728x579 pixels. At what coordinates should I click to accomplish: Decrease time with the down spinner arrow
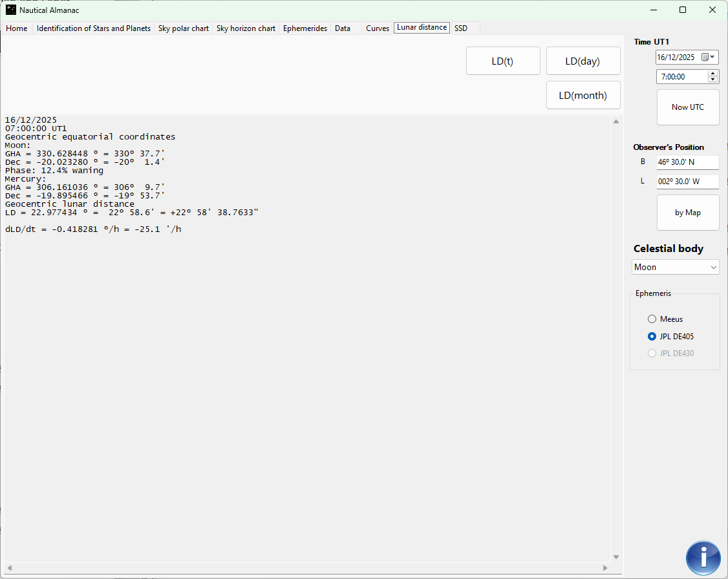[713, 79]
